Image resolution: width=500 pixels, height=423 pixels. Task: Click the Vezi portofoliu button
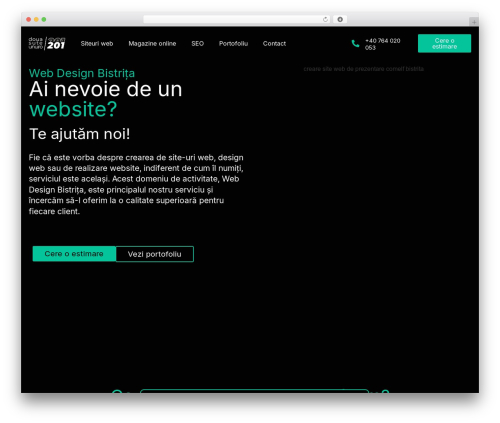point(155,254)
